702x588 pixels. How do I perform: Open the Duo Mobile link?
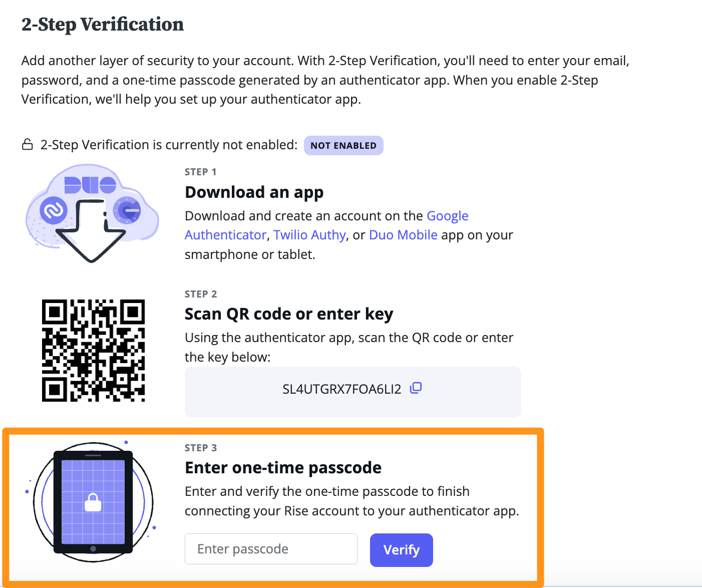(x=403, y=235)
